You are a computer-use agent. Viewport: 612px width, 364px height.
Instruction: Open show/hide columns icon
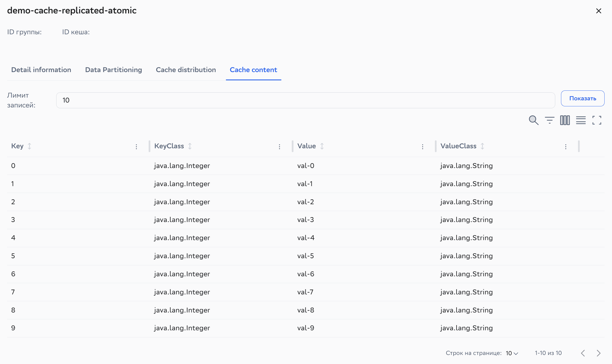pos(565,120)
